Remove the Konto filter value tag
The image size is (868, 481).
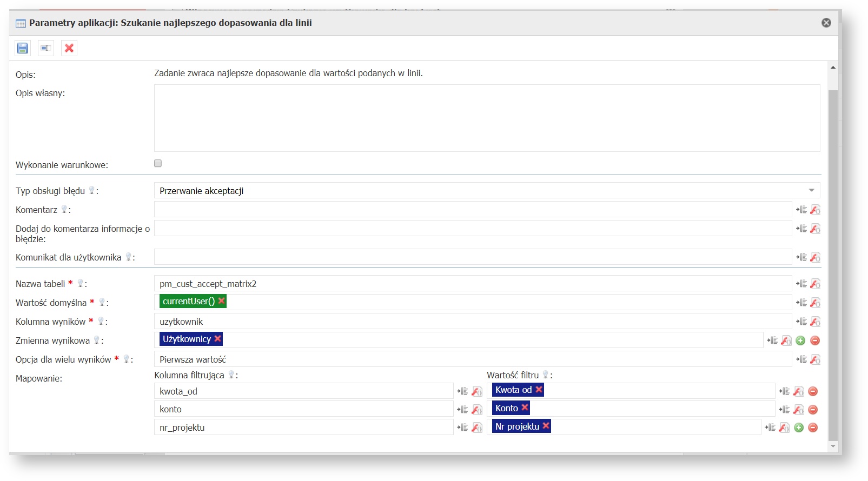click(x=525, y=407)
